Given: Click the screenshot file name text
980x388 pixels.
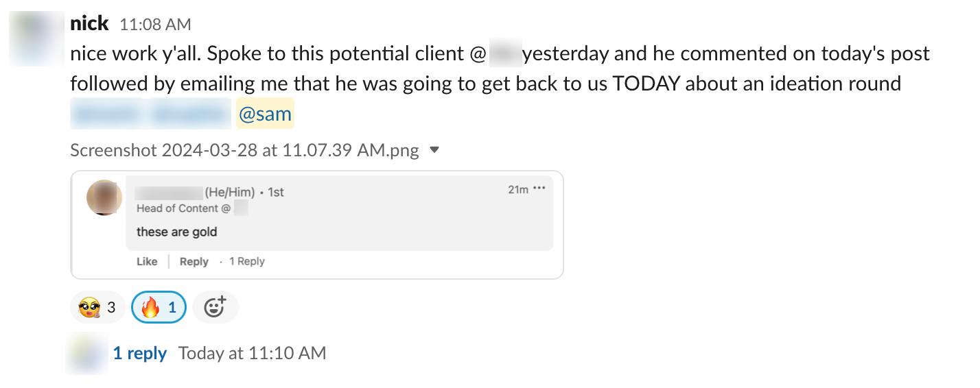Looking at the screenshot, I should (244, 150).
